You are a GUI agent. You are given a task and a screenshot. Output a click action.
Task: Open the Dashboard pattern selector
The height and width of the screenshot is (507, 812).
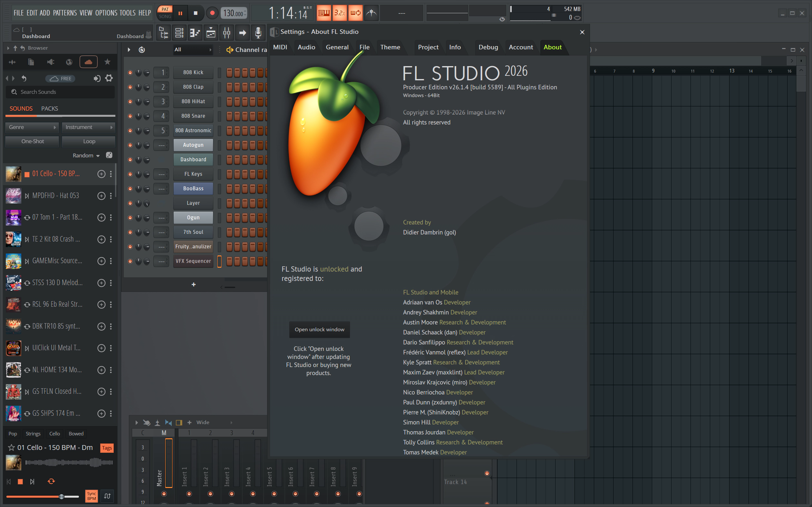82,33
